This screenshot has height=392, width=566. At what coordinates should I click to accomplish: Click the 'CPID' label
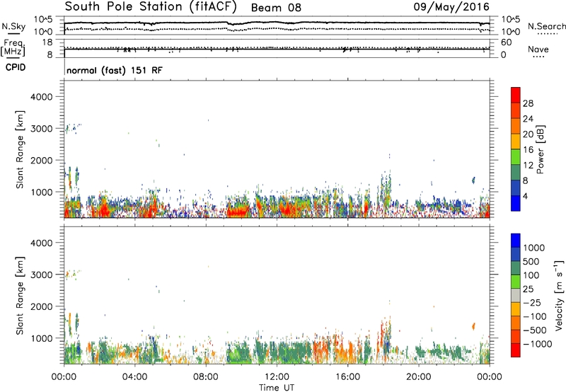coord(16,67)
